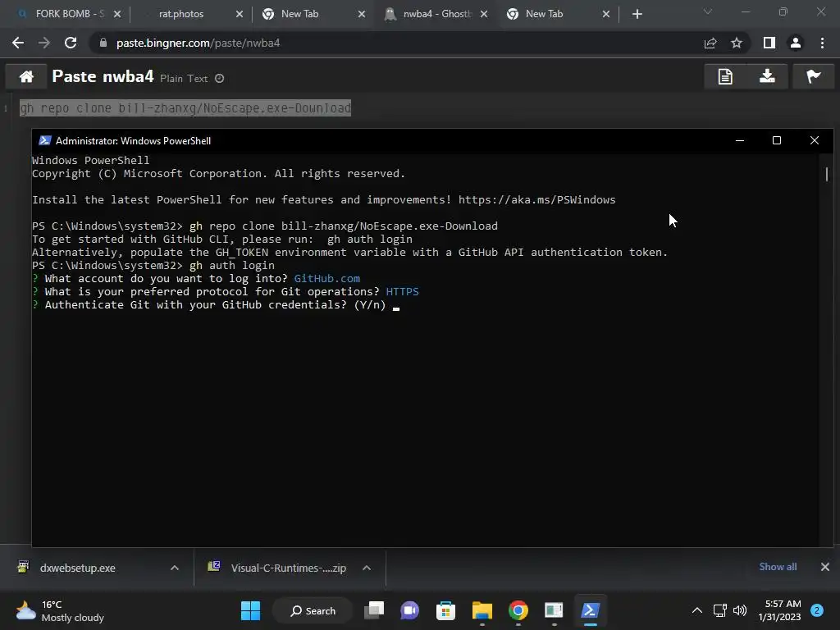
Task: Switch to the rat.photos tab
Action: (x=181, y=14)
